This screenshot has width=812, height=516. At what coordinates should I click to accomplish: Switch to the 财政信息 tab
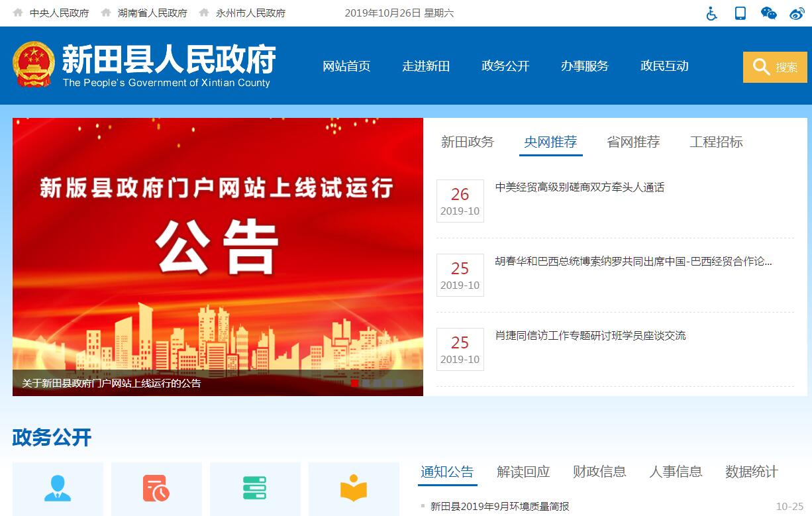click(x=599, y=472)
